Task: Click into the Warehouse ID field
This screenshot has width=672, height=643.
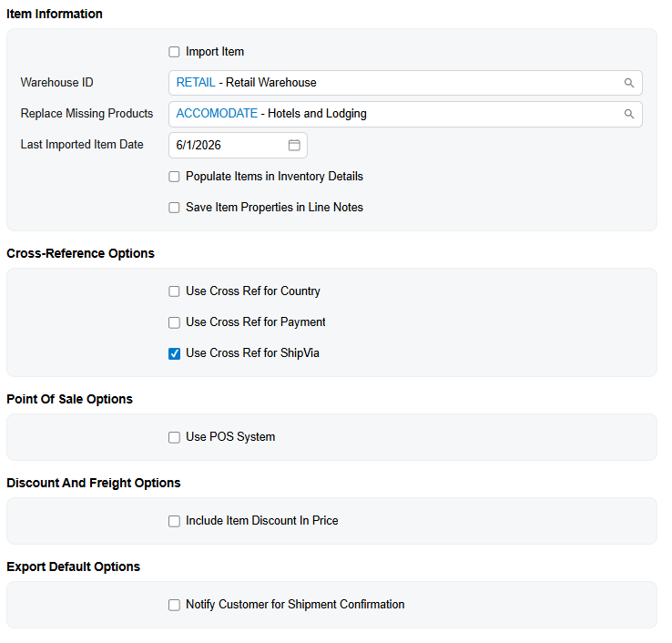Action: point(405,83)
